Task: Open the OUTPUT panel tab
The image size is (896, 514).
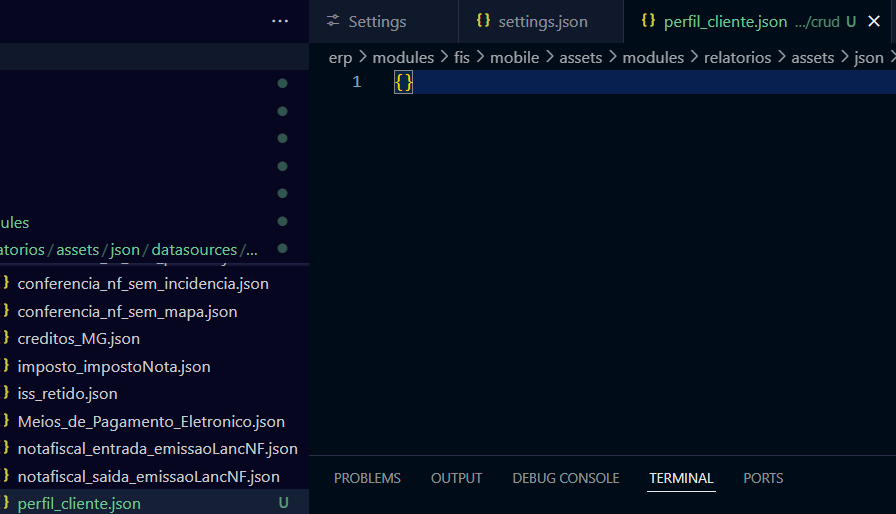Action: pos(456,478)
